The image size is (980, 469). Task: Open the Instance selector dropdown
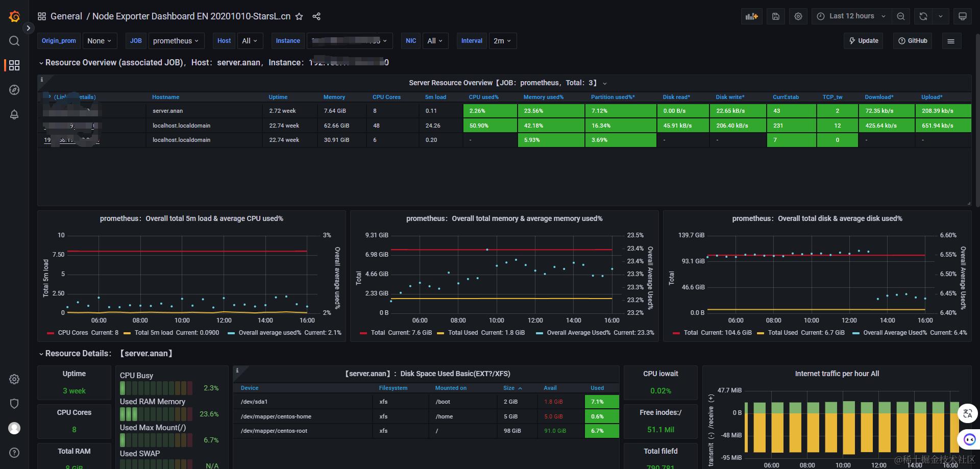[x=349, y=41]
